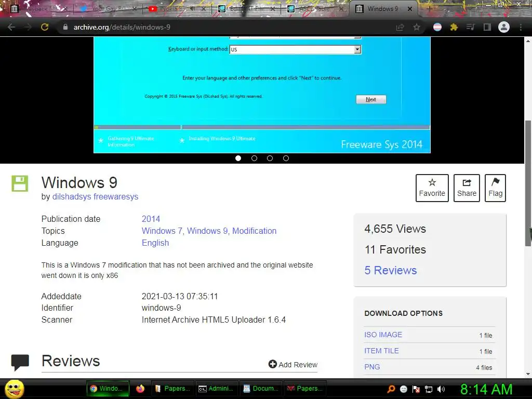Viewport: 532px width, 399px height.
Task: Click the Reviews speech bubble icon
Action: click(x=20, y=362)
